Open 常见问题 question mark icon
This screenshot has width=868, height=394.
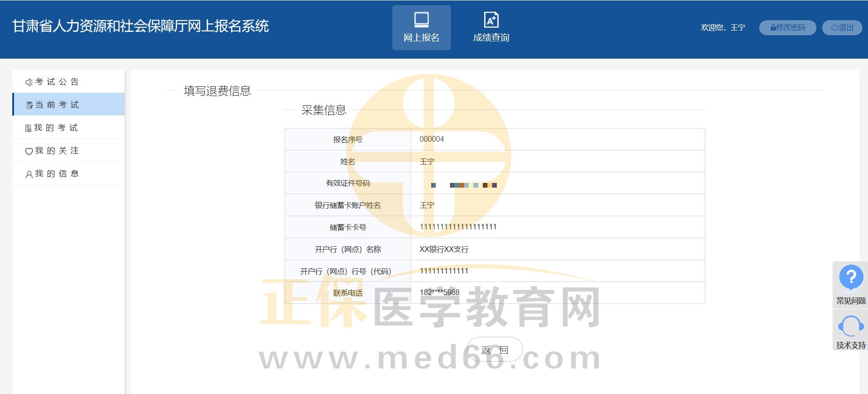(851, 277)
